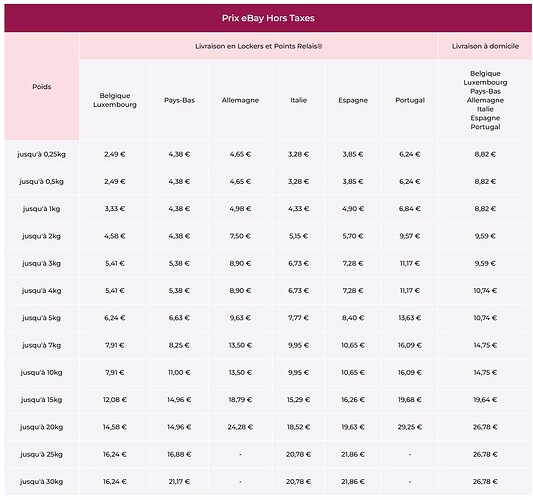Click the 29,25 € Portugal price for 20kg
Screen dimensions: 533x500
pyautogui.click(x=410, y=427)
